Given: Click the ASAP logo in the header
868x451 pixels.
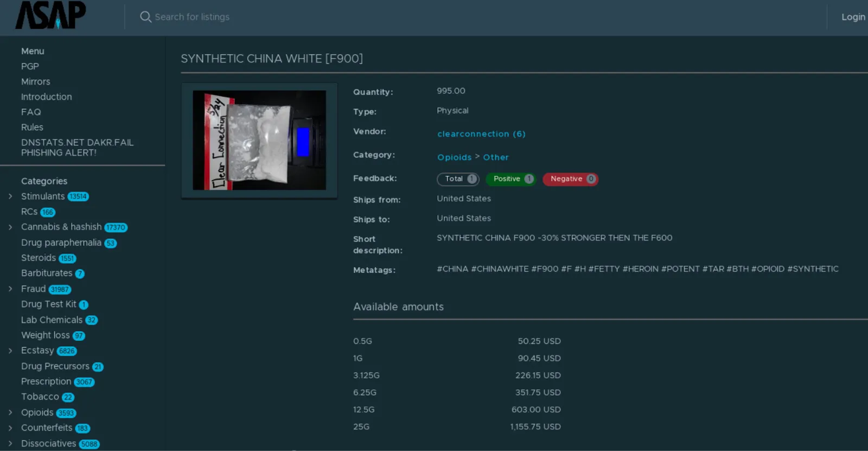Looking at the screenshot, I should click(x=50, y=15).
